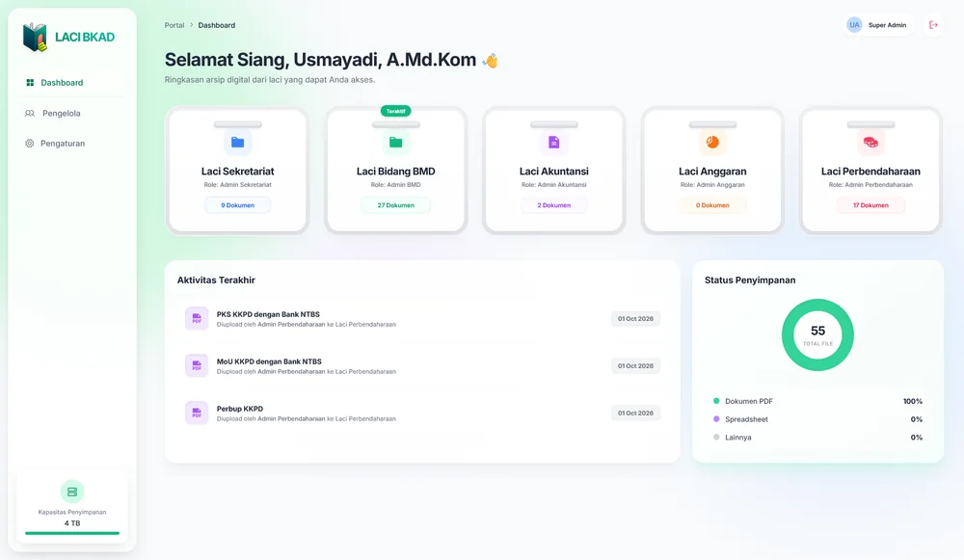
Task: Open the 9 Dokumen badge
Action: tap(238, 205)
